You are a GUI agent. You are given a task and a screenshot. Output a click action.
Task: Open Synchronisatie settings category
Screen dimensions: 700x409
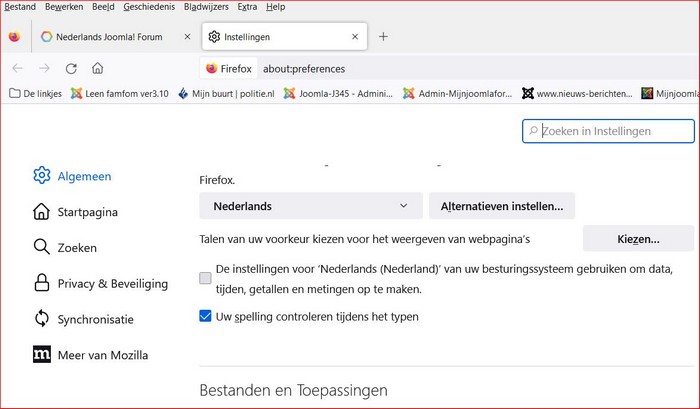83,319
